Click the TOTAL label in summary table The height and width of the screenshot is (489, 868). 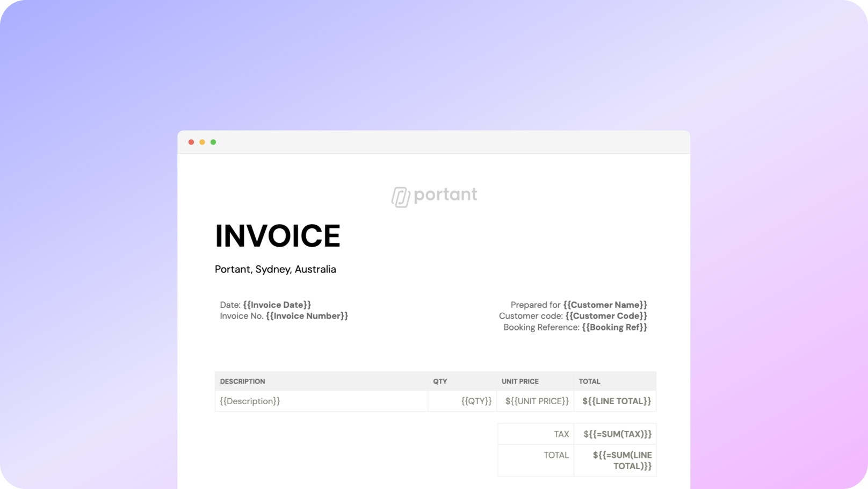pos(536,461)
